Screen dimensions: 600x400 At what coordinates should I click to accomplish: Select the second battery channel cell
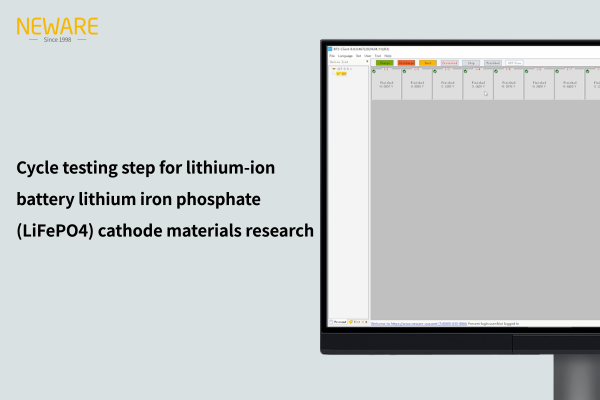417,84
